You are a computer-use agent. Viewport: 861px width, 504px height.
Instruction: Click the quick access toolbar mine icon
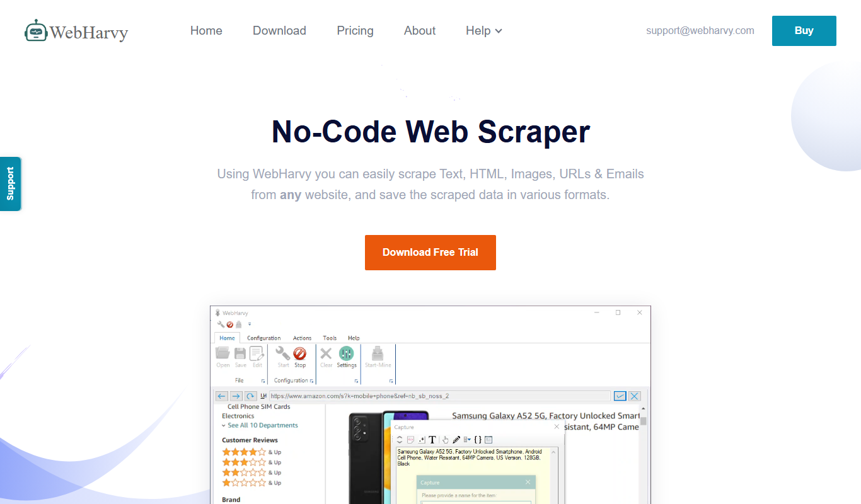coord(238,324)
